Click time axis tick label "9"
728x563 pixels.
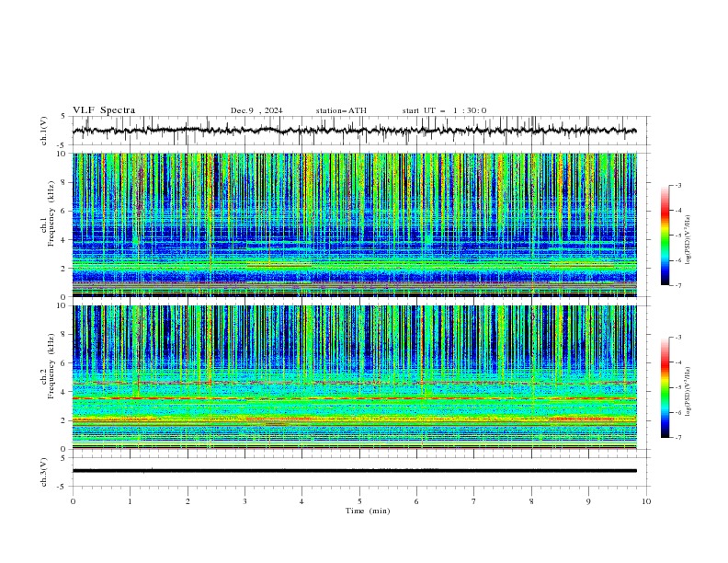(588, 501)
